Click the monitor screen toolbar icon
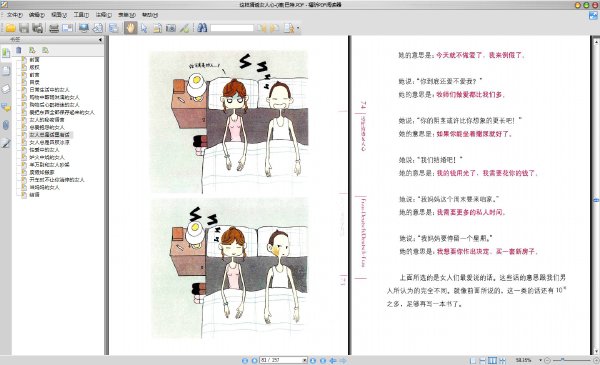The image size is (600, 365). point(84,28)
